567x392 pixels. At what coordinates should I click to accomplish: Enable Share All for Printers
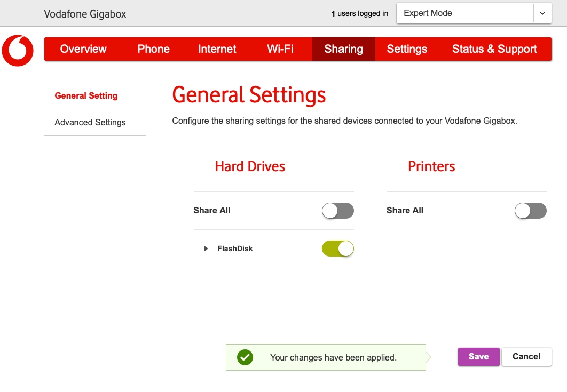[530, 211]
